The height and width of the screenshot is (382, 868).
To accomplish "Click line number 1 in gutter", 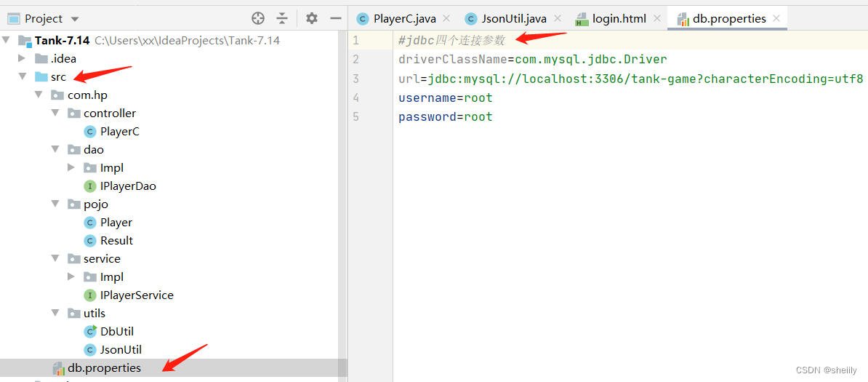I will 355,41.
